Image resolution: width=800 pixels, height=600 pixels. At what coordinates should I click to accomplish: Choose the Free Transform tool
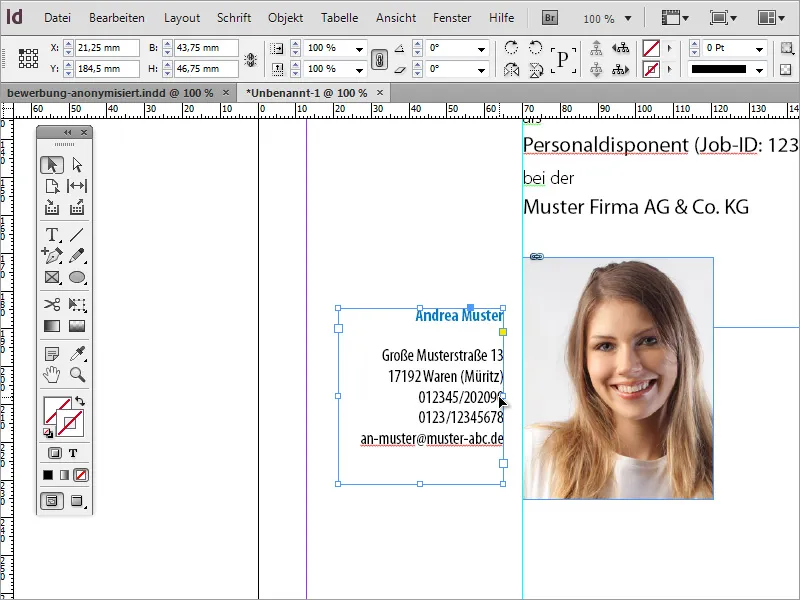(x=77, y=305)
